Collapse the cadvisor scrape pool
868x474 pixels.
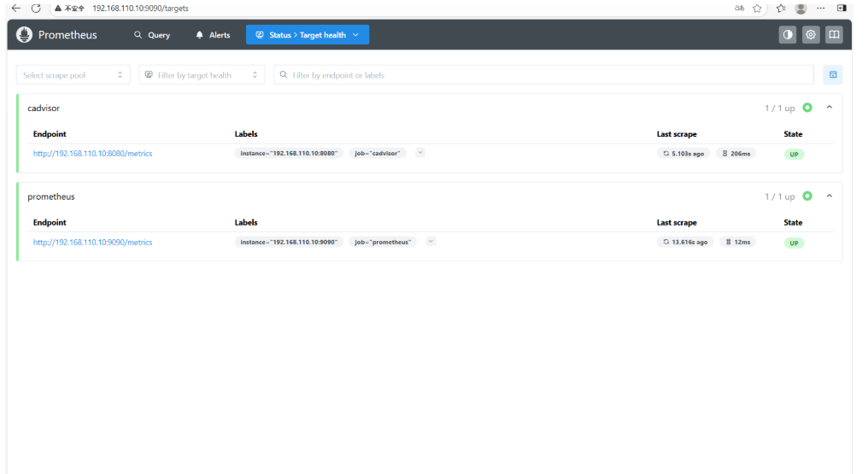(830, 108)
